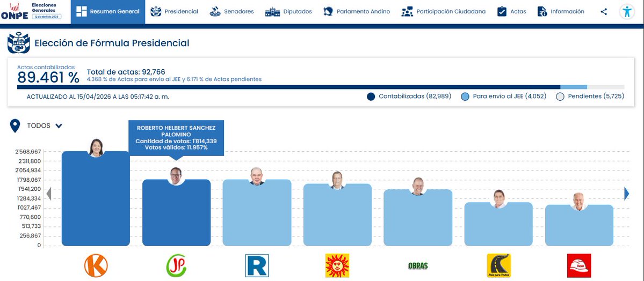This screenshot has width=644, height=281.
Task: Click the Información document icon
Action: tap(542, 11)
